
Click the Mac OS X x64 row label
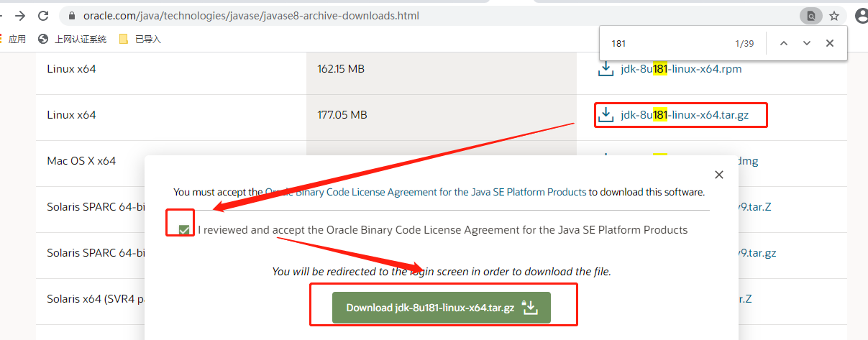point(81,160)
